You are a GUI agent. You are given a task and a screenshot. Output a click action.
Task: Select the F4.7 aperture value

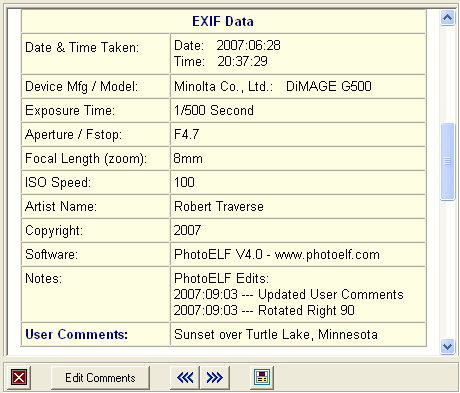coord(186,134)
